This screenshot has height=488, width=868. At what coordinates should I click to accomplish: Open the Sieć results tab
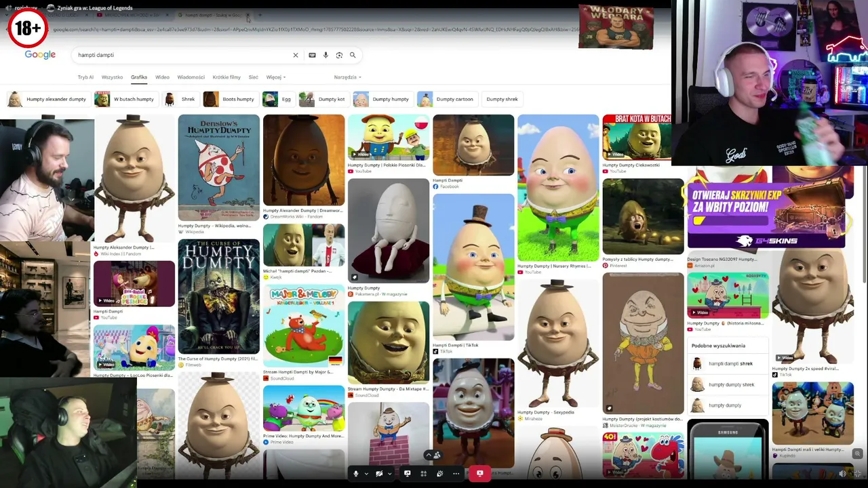[x=253, y=77]
